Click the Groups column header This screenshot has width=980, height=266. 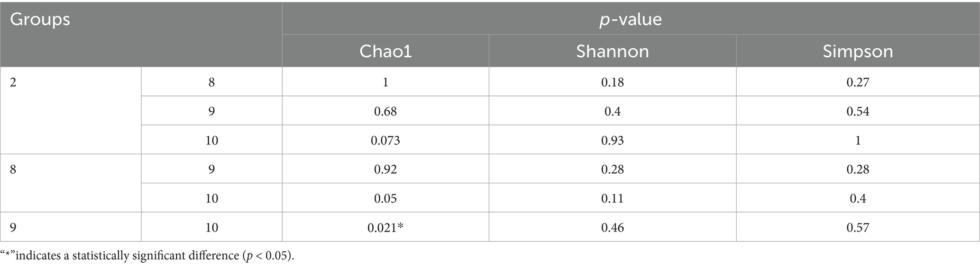coord(40,19)
